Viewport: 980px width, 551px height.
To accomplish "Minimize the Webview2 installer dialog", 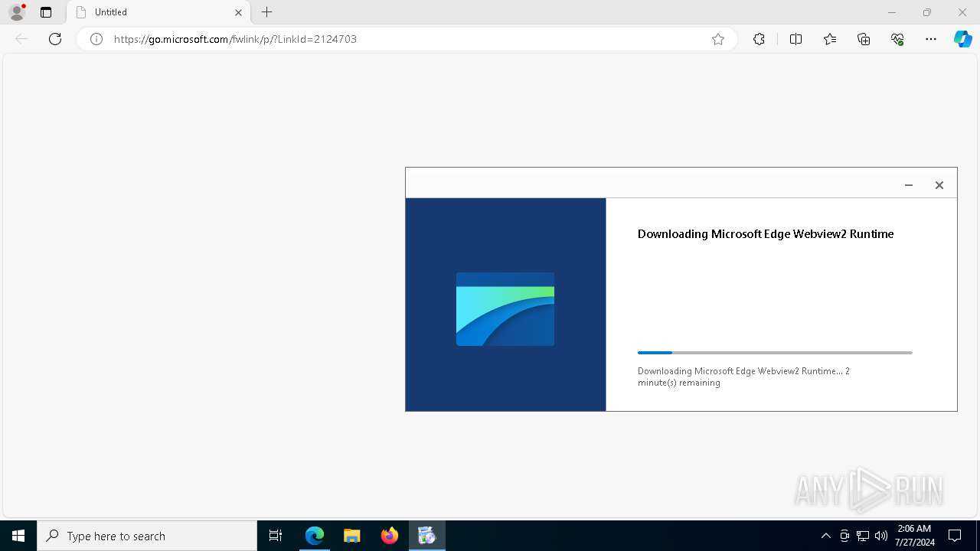I will pos(909,185).
